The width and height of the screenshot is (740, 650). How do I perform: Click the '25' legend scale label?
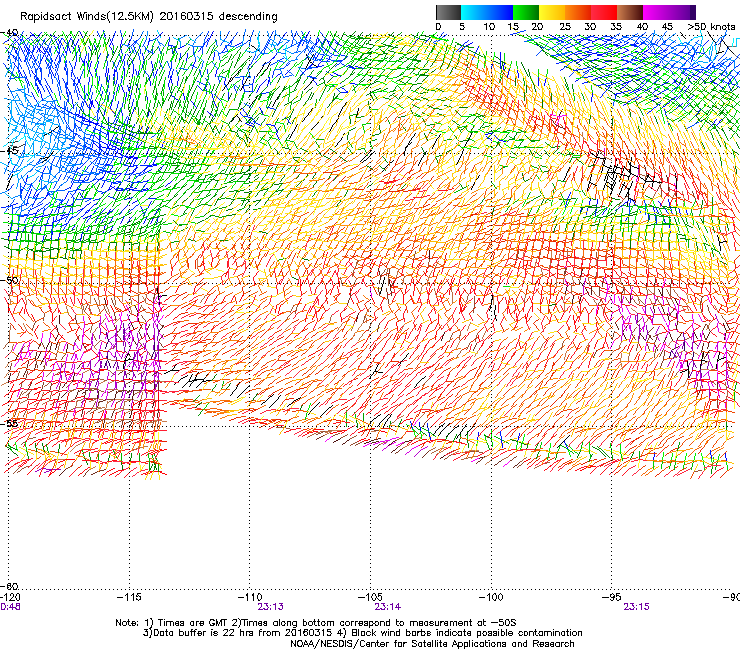[x=565, y=27]
